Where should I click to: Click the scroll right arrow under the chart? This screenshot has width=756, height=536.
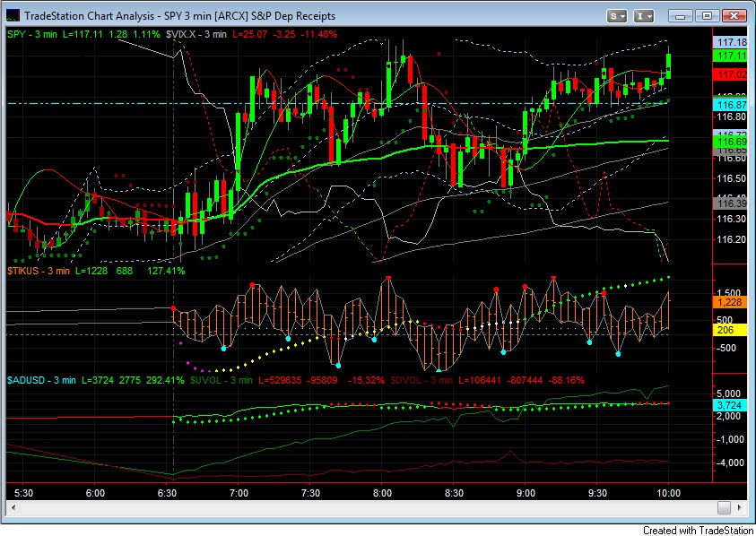[x=740, y=507]
